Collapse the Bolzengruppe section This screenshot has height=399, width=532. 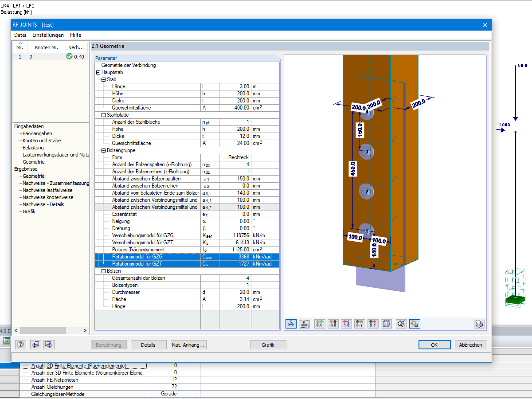(x=103, y=150)
